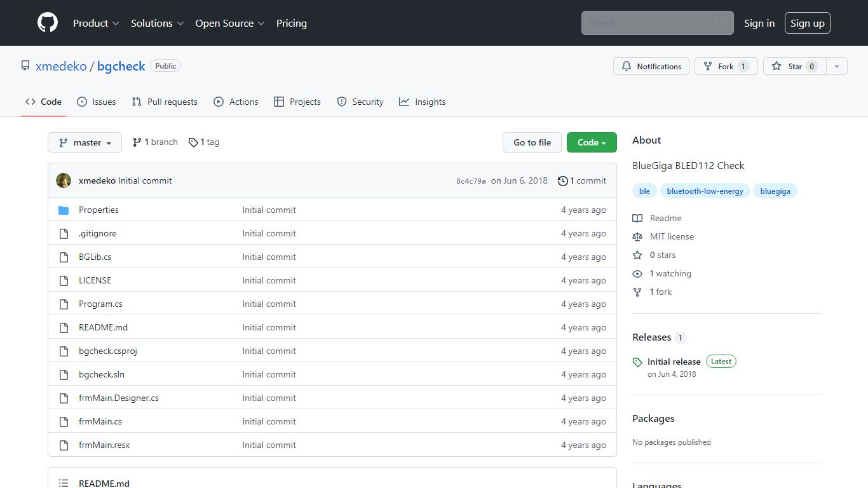Open the bgcheck repository name link
The width and height of the screenshot is (868, 488).
point(121,66)
